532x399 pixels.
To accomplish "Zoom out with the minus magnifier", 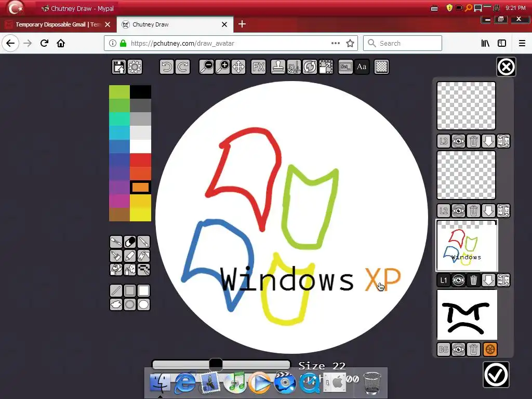I will tap(206, 67).
